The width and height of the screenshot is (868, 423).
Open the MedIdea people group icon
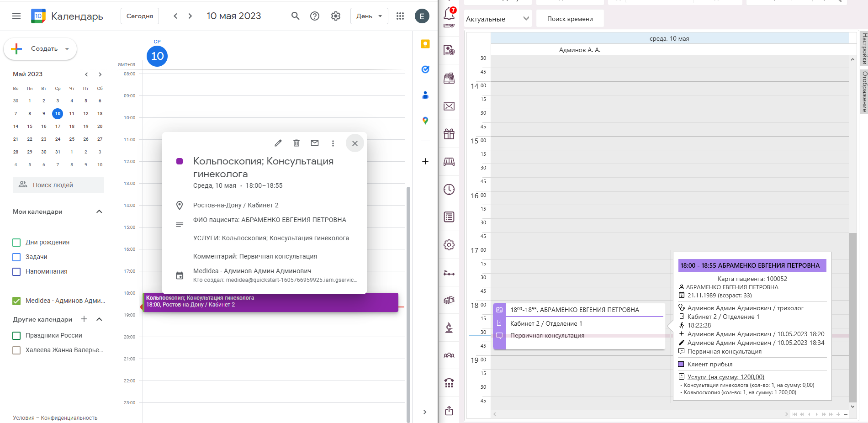(x=449, y=355)
